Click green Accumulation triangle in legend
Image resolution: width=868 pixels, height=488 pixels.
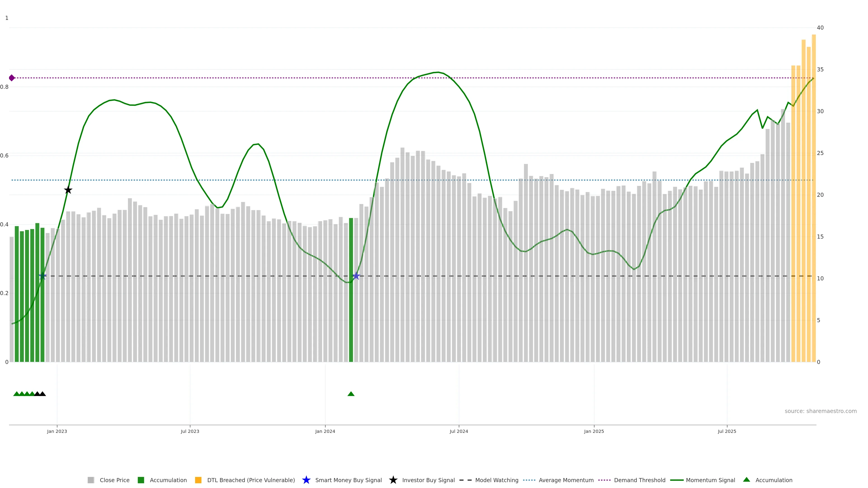(x=746, y=480)
